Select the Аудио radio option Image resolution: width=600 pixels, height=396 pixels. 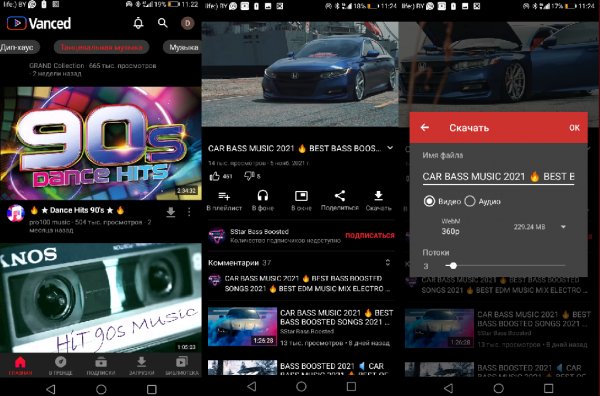tap(470, 201)
